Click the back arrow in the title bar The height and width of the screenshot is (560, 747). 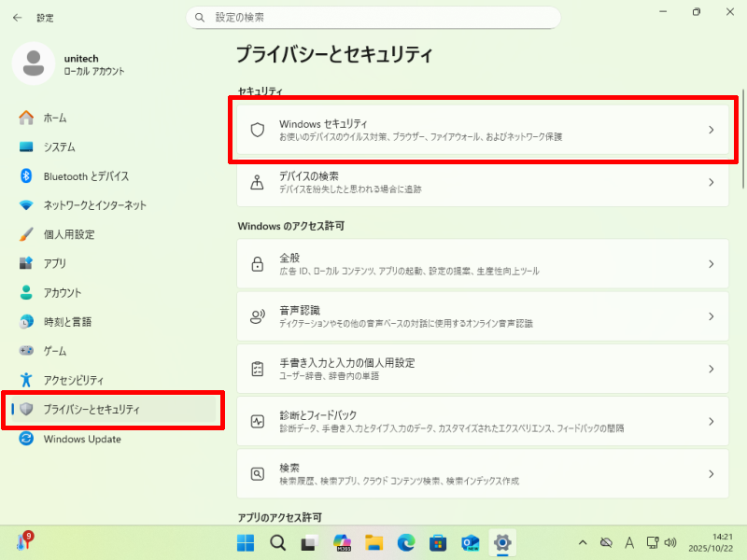coord(18,17)
